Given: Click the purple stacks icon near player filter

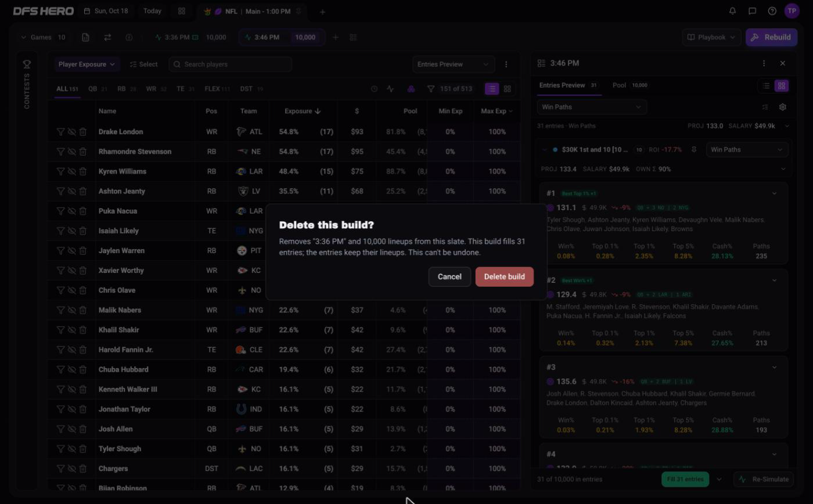Looking at the screenshot, I should 411,89.
